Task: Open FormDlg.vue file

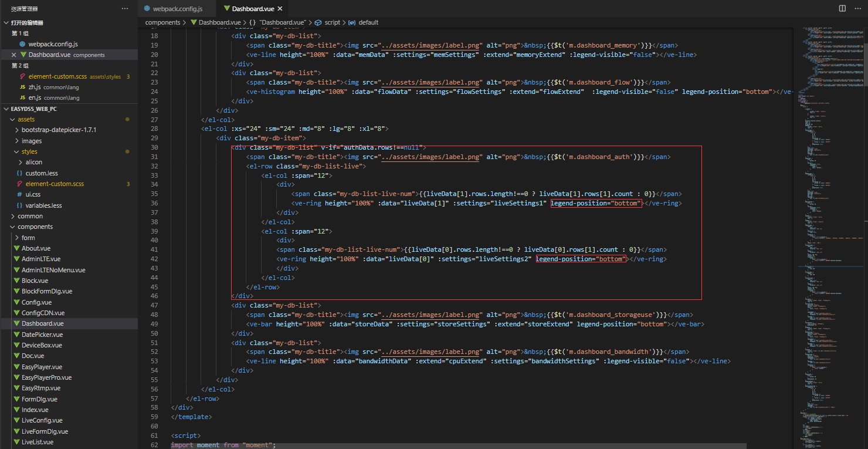Action: coord(69,399)
